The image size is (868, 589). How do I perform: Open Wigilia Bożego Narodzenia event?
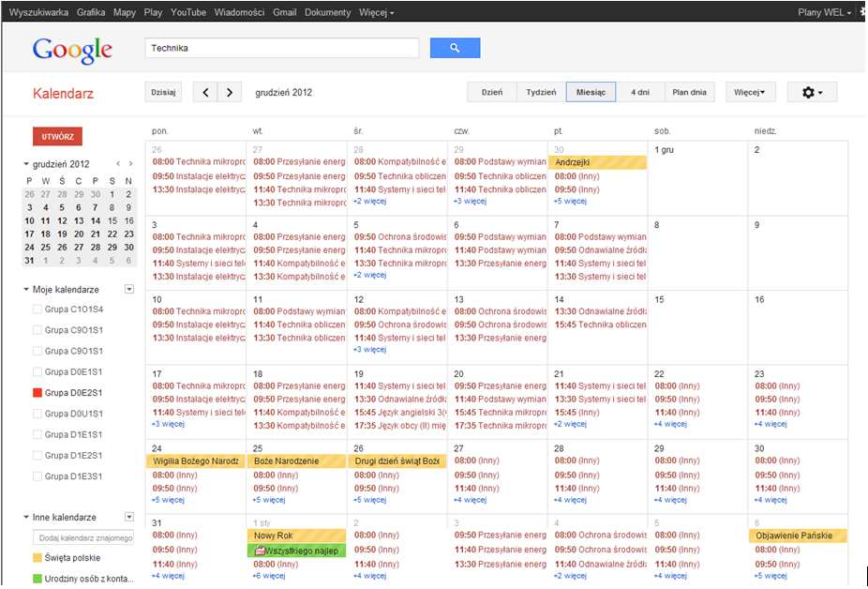click(195, 461)
